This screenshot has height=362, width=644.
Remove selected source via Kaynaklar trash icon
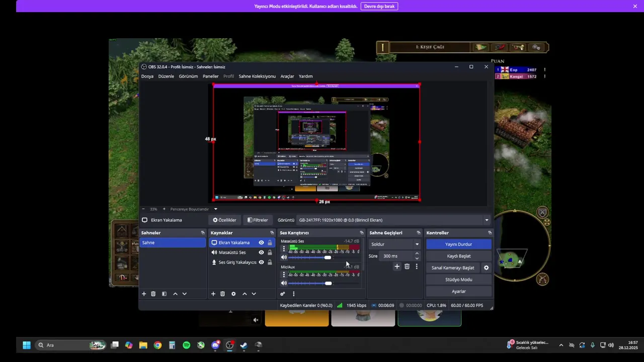pyautogui.click(x=222, y=294)
